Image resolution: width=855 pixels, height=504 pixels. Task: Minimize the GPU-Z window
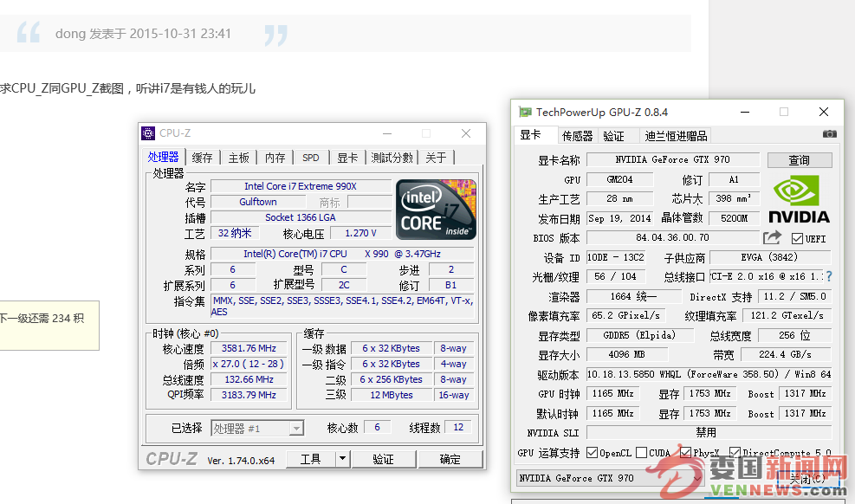(745, 113)
